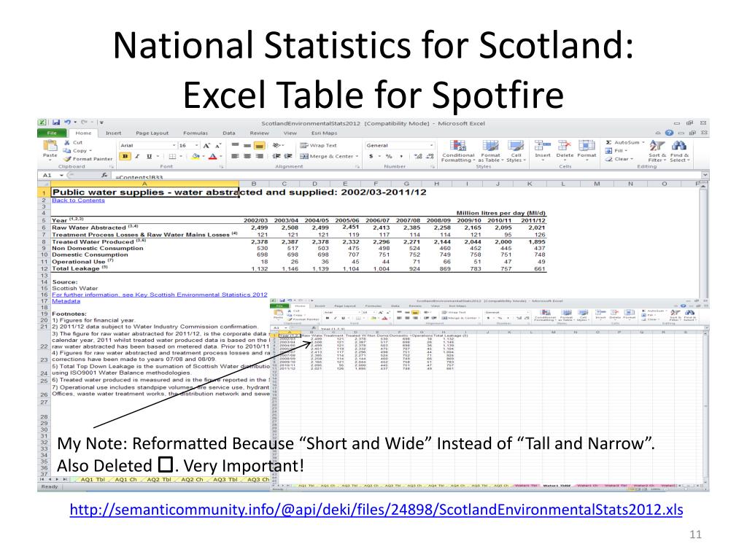Toggle Bold formatting button

pos(125,156)
